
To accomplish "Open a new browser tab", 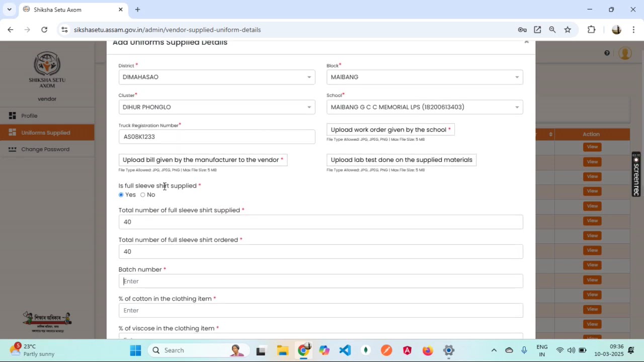I will pos(137,10).
